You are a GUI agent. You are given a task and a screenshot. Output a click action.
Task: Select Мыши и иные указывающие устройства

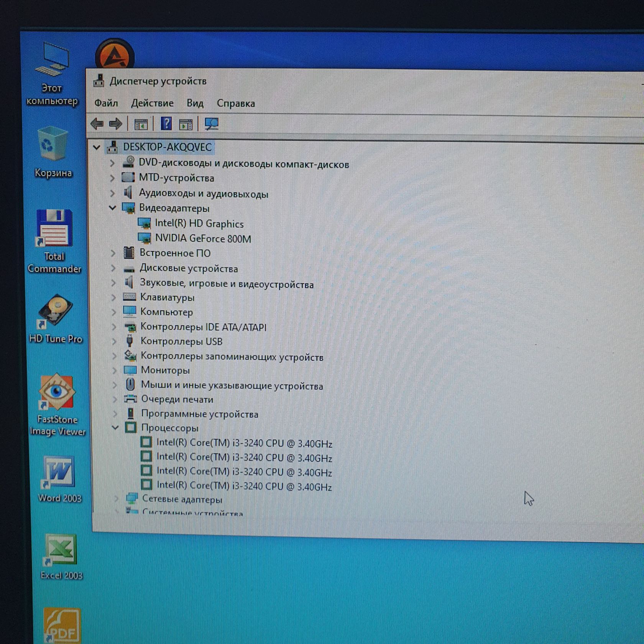224,385
